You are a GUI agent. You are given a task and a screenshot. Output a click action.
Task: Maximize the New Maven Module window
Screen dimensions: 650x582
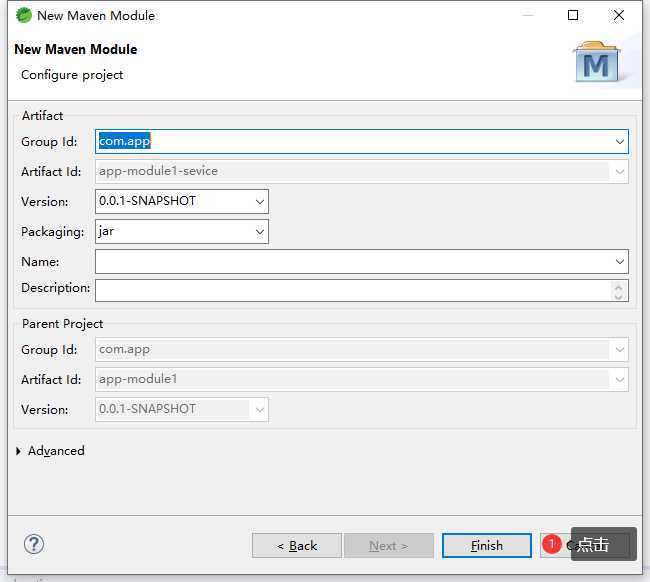click(x=573, y=15)
